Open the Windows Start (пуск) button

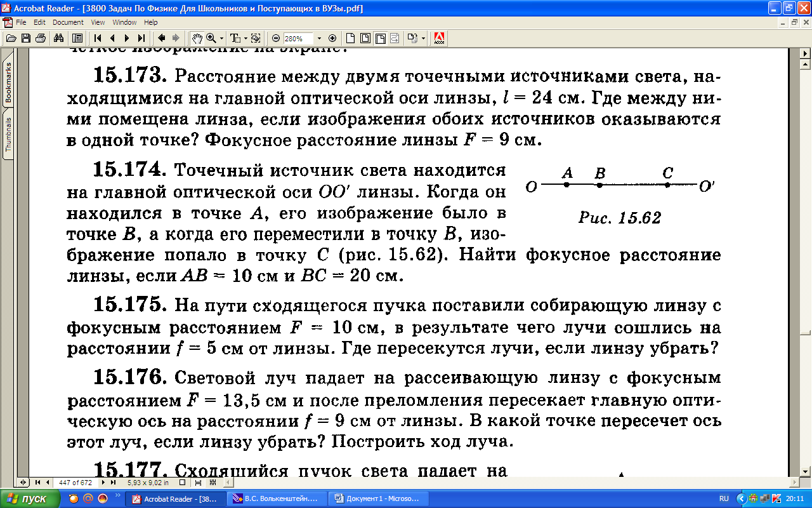point(30,498)
